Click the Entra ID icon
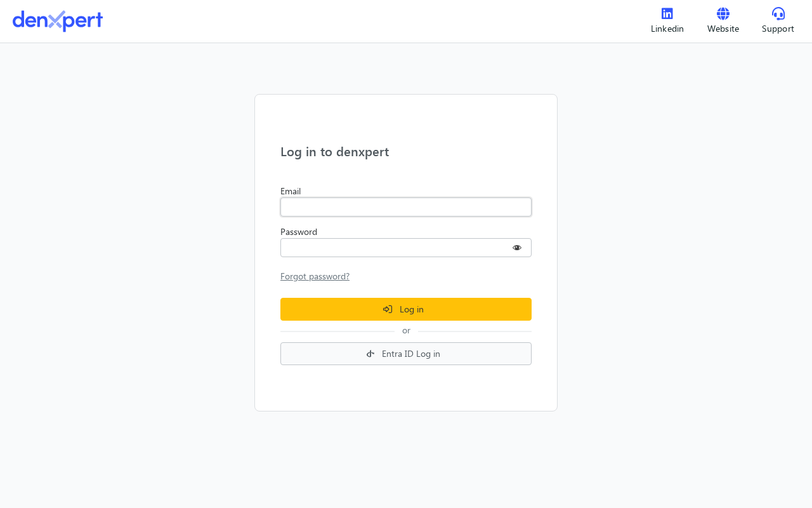The image size is (812, 508). tap(370, 354)
